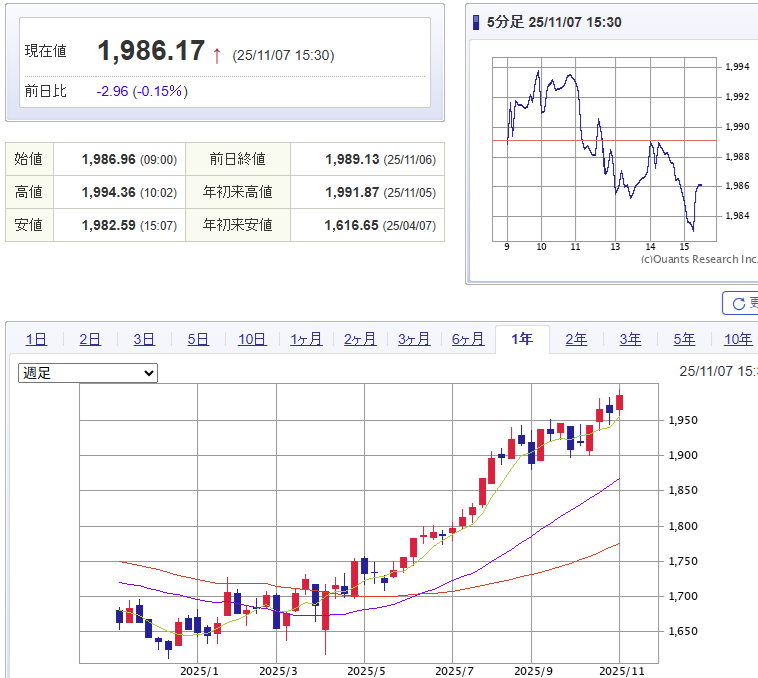Open the 週足 chart interval dropdown
758x678 pixels.
click(88, 373)
